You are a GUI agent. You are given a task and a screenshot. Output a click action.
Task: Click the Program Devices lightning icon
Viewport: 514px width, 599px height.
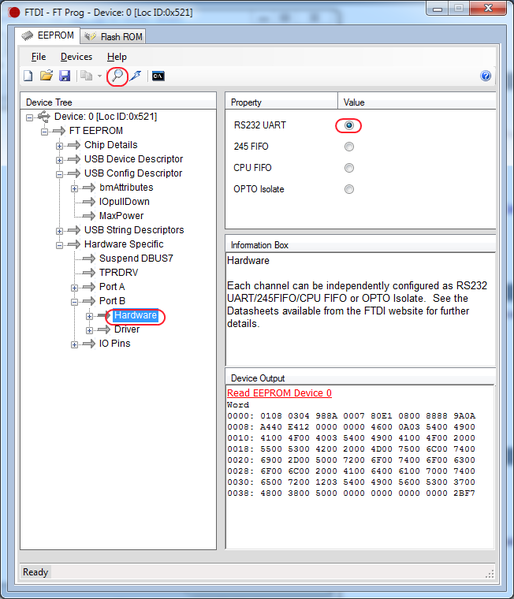pos(135,76)
